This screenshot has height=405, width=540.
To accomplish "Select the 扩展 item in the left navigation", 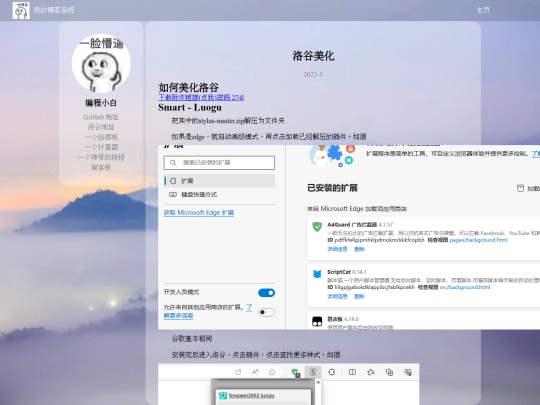I will [220, 181].
